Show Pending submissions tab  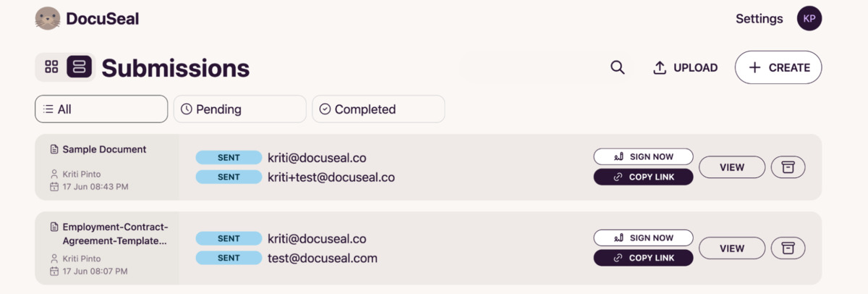tap(240, 109)
